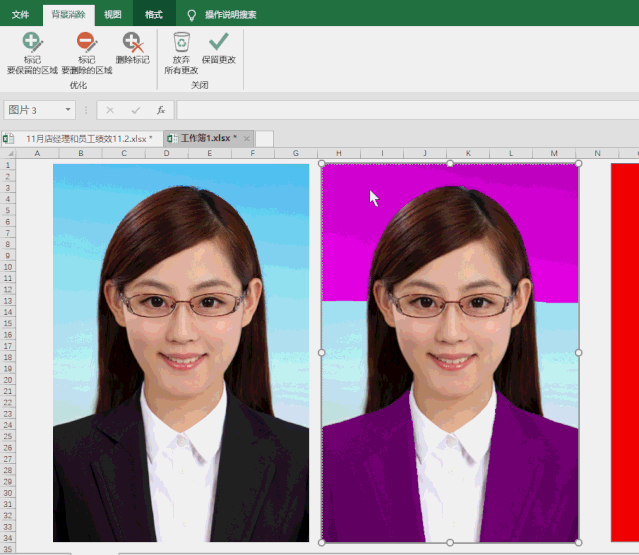Viewport: 639px width, 555px height.
Task: Click the insert function fx icon
Action: point(160,110)
